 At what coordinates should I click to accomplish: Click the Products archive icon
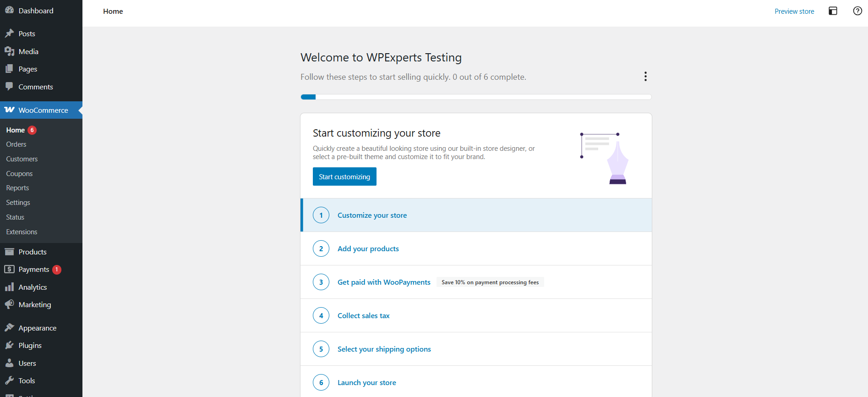pyautogui.click(x=9, y=252)
